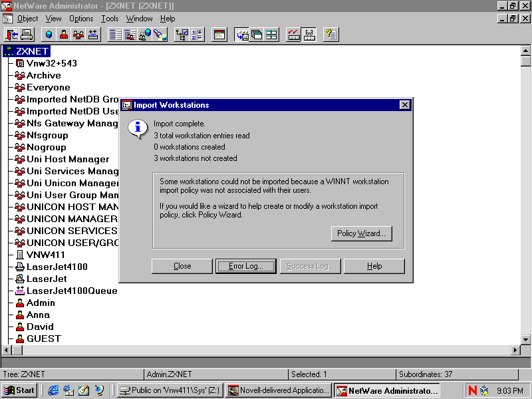Screen dimensions: 532x399
Task: Click the vertical scrollbar down arrow
Action: tap(526, 339)
